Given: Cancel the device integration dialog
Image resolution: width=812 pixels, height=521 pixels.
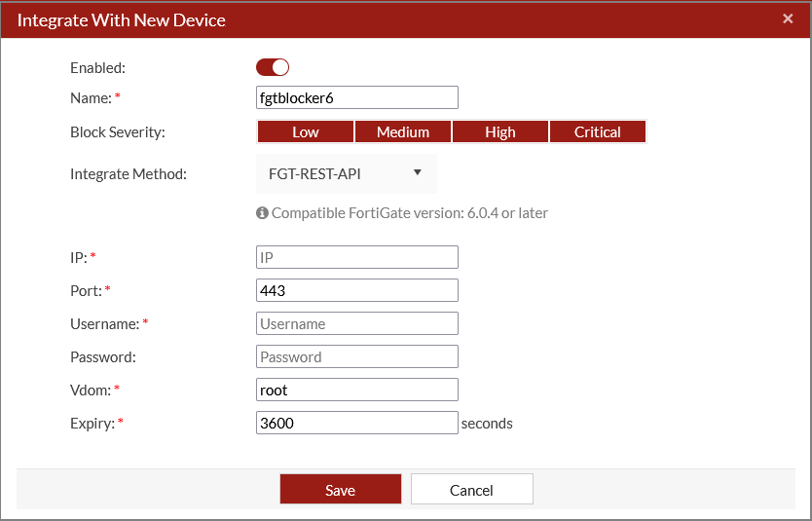Looking at the screenshot, I should pyautogui.click(x=471, y=490).
